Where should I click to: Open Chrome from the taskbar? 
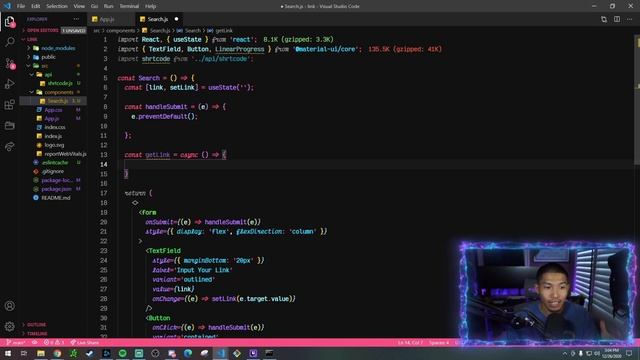tap(57, 353)
